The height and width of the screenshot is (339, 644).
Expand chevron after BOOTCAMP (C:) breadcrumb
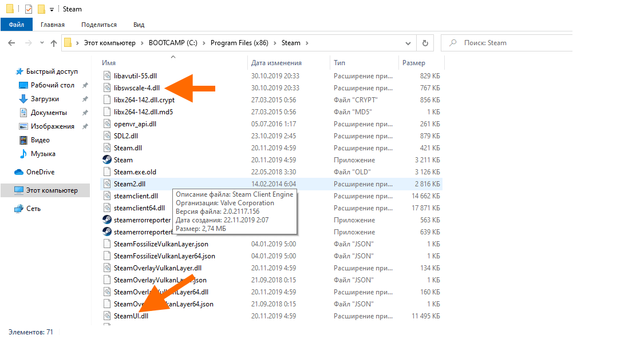pos(204,43)
